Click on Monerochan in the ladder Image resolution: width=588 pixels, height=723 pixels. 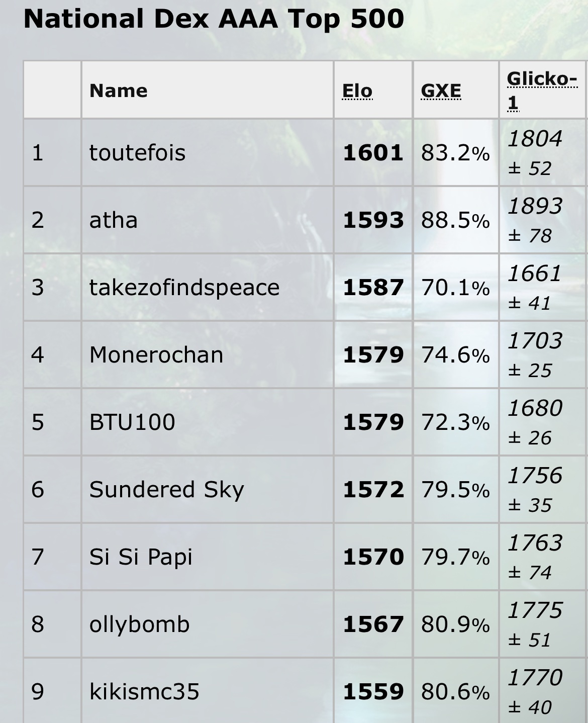tap(156, 355)
